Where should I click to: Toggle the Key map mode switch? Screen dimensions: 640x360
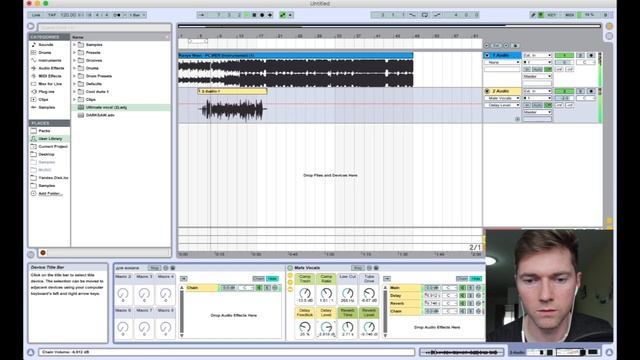tap(551, 15)
